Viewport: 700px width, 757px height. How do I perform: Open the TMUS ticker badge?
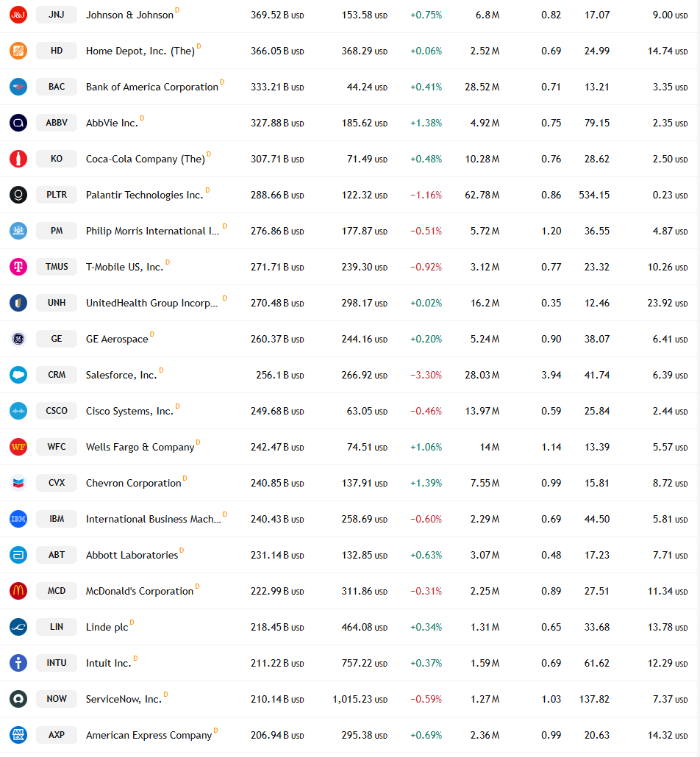[x=57, y=267]
